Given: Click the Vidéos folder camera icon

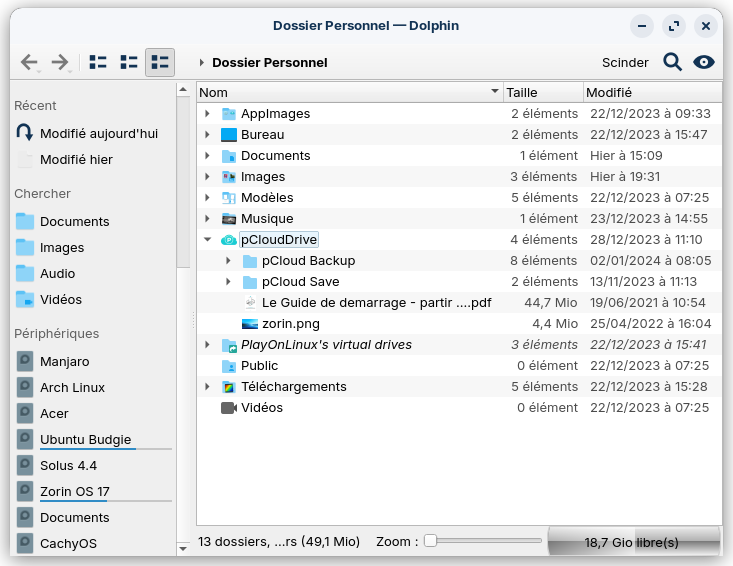Looking at the screenshot, I should [x=228, y=408].
